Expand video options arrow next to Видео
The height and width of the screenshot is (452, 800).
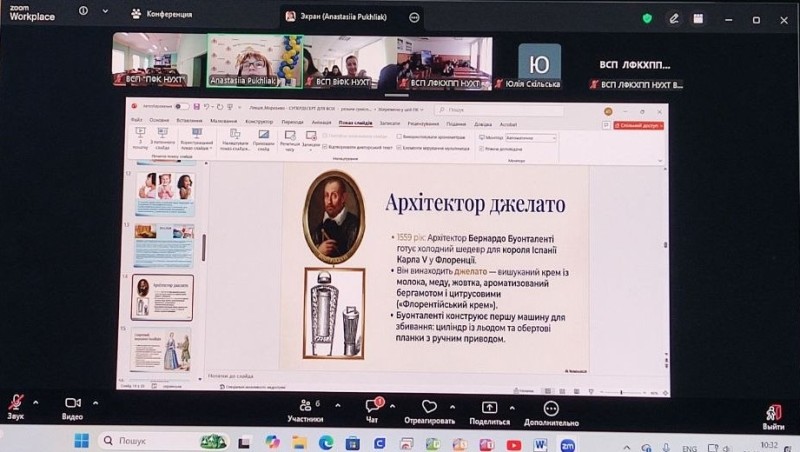pyautogui.click(x=92, y=403)
